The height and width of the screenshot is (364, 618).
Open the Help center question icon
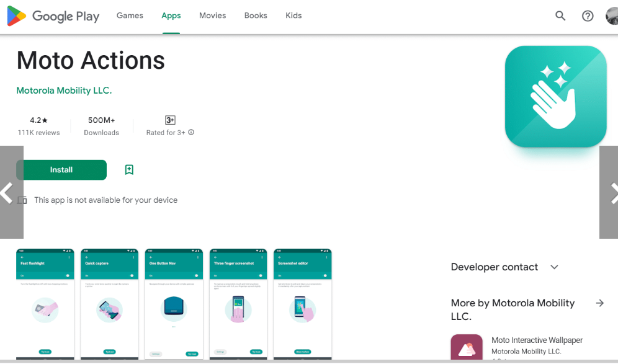[588, 16]
